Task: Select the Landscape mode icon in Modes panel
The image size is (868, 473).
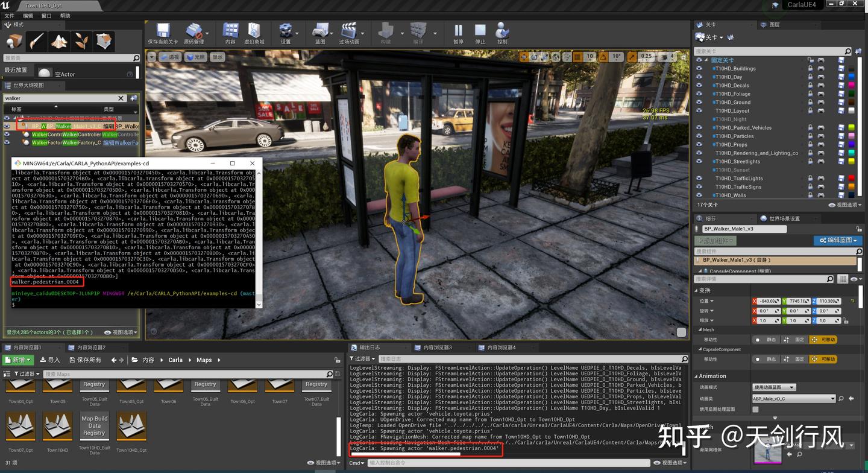Action: (x=59, y=41)
